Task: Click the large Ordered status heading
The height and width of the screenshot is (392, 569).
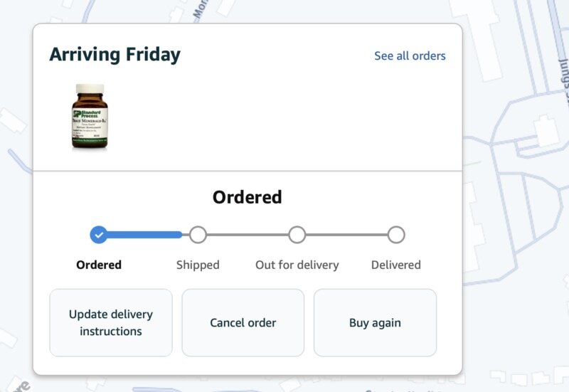Action: (x=247, y=197)
